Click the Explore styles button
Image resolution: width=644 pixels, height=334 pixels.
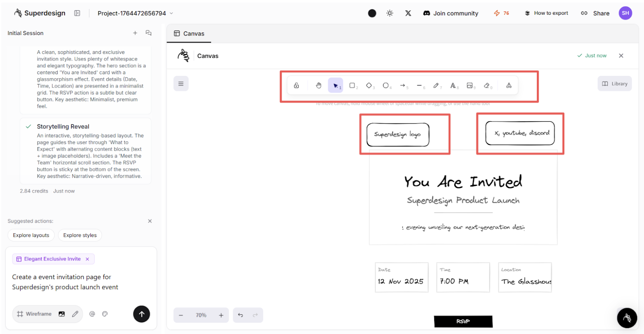[80, 235]
